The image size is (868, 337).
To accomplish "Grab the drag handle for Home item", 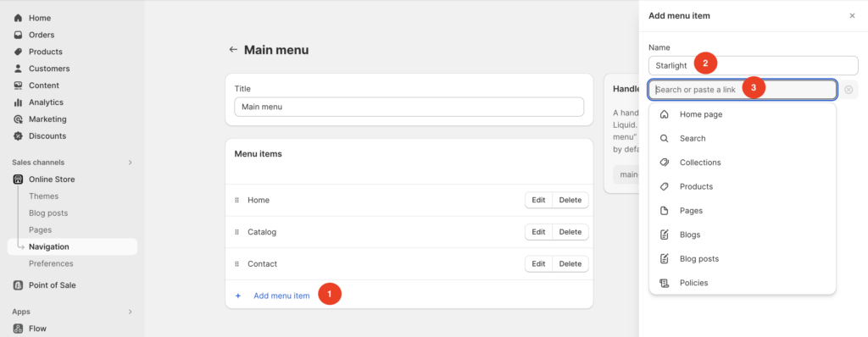I will pos(237,201).
